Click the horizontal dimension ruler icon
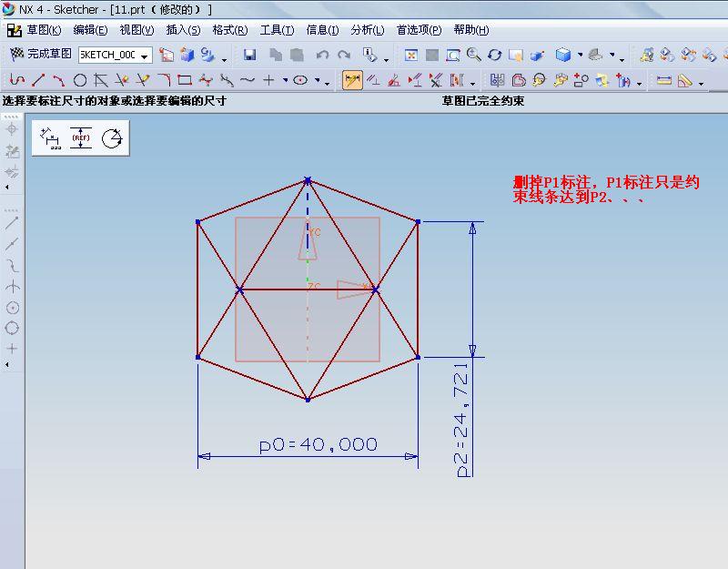728x569 pixels. [x=664, y=80]
